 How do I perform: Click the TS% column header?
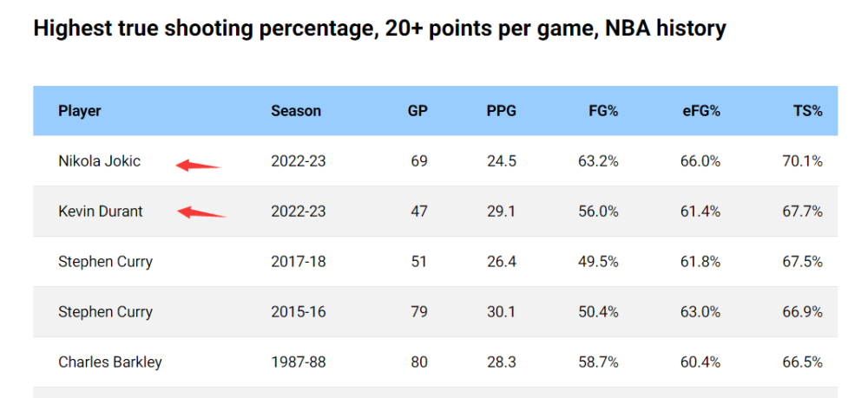(x=807, y=111)
